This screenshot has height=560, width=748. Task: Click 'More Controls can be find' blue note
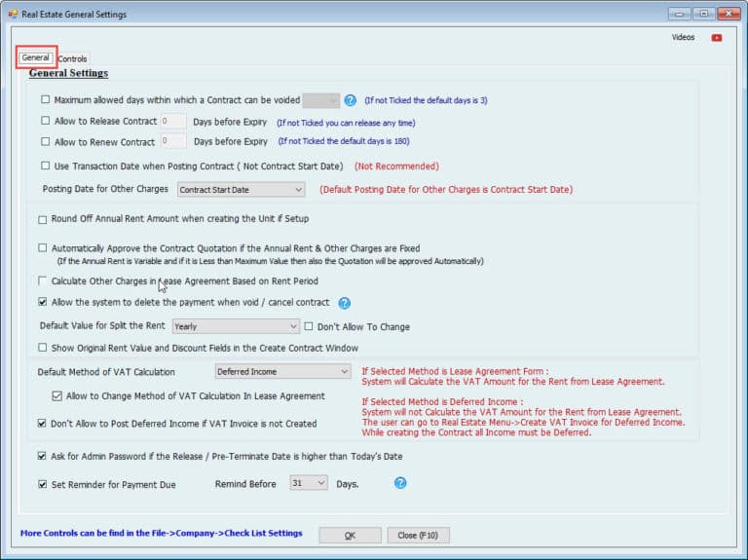click(x=162, y=533)
